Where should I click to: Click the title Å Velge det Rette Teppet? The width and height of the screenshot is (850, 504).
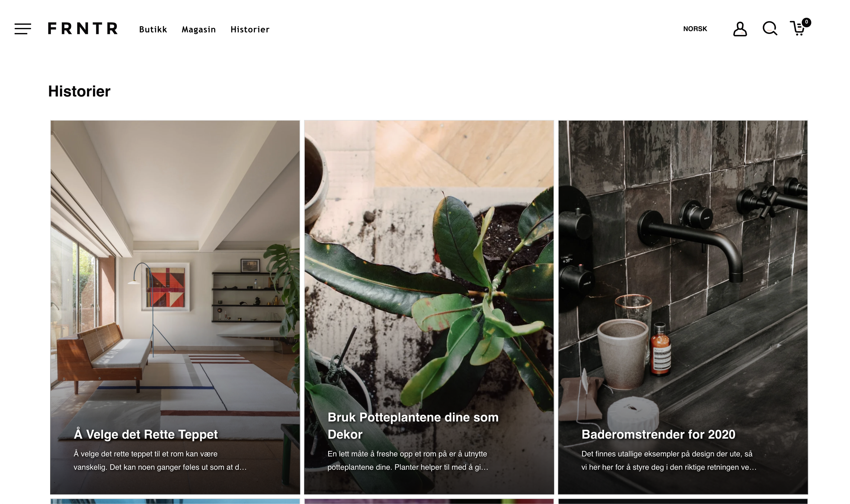click(x=146, y=434)
